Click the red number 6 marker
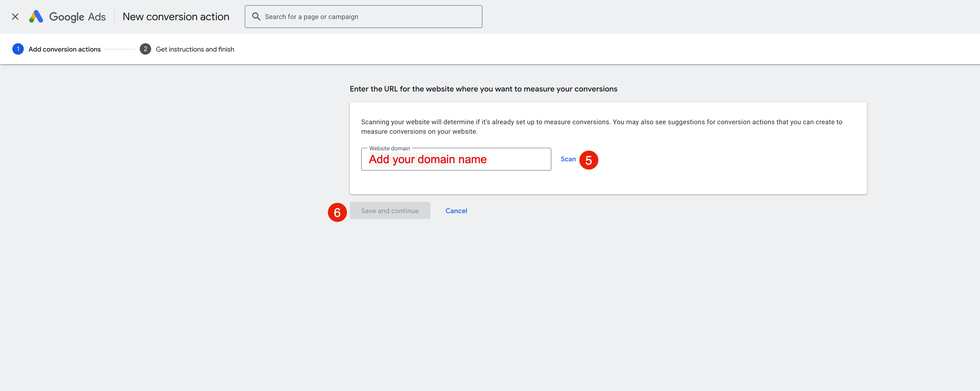This screenshot has height=391, width=980. [337, 212]
